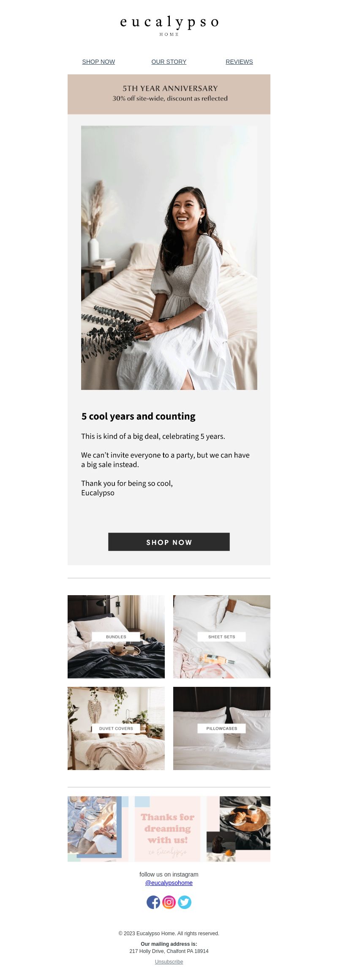Open the Facebook social icon
The height and width of the screenshot is (980, 338).
153,902
